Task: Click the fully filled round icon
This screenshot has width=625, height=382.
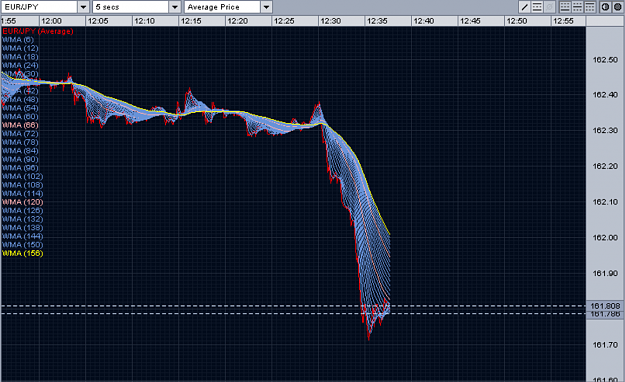Action: 617,7
